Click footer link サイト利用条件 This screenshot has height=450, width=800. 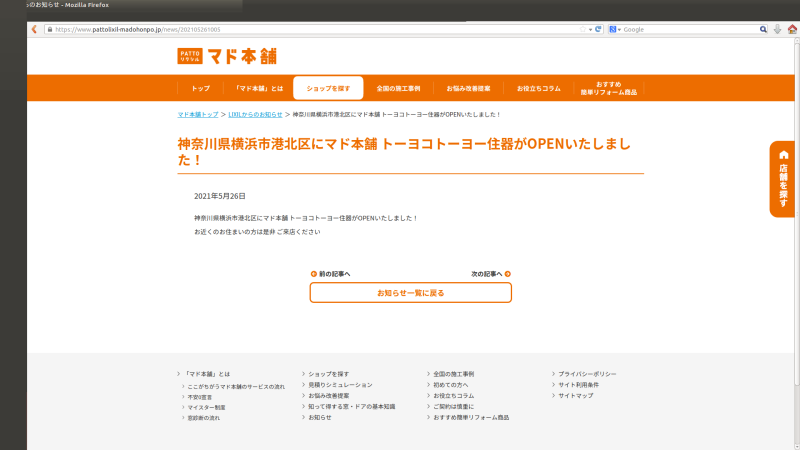pos(579,385)
